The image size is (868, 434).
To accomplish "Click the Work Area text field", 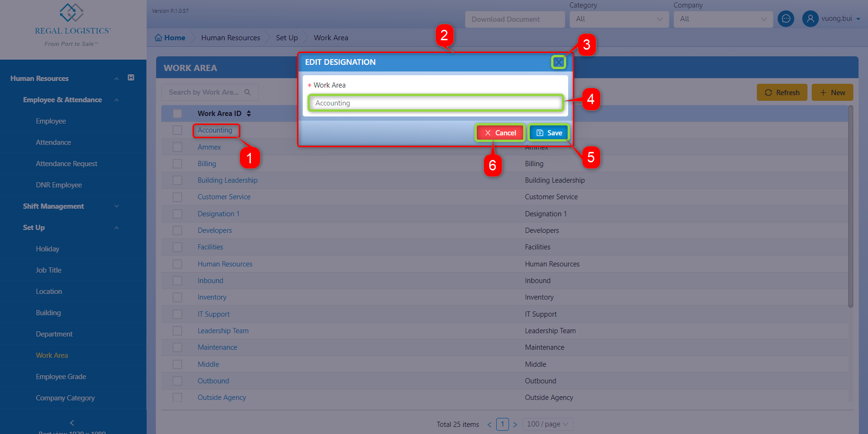I will (436, 103).
